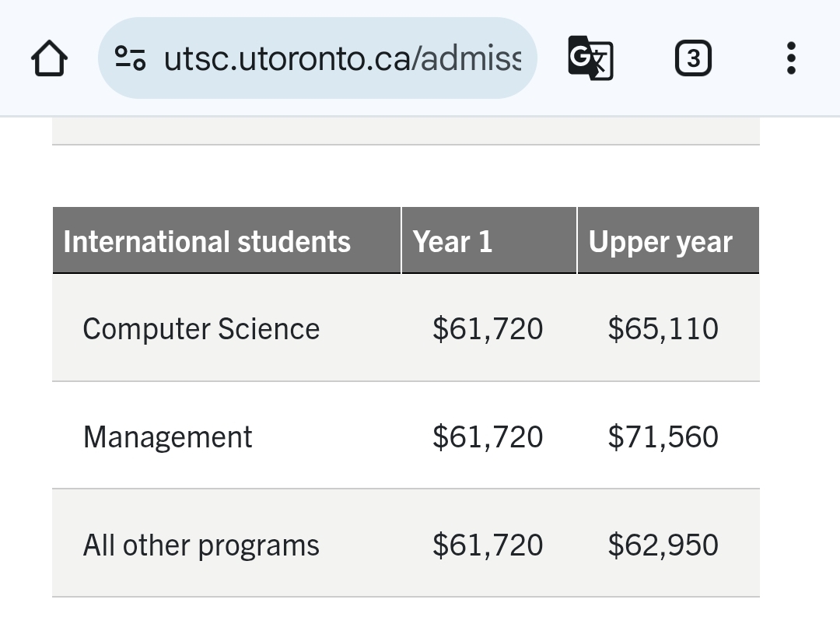
Task: Click the Year 1 column header
Action: click(489, 240)
